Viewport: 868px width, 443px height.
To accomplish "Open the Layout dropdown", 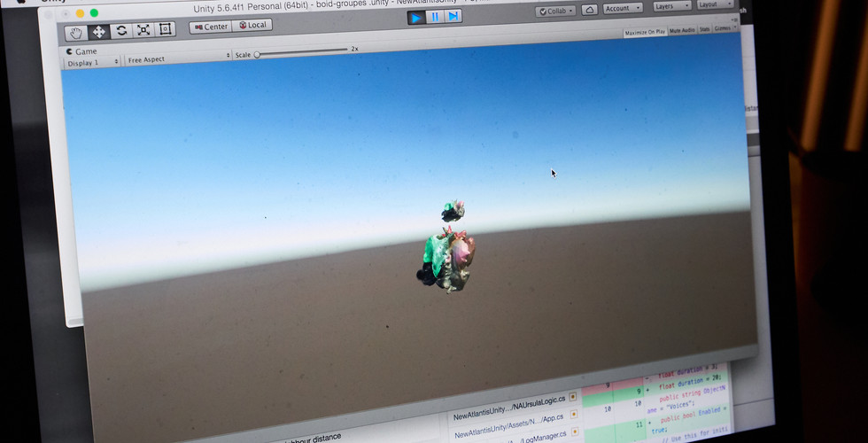I will pyautogui.click(x=714, y=4).
